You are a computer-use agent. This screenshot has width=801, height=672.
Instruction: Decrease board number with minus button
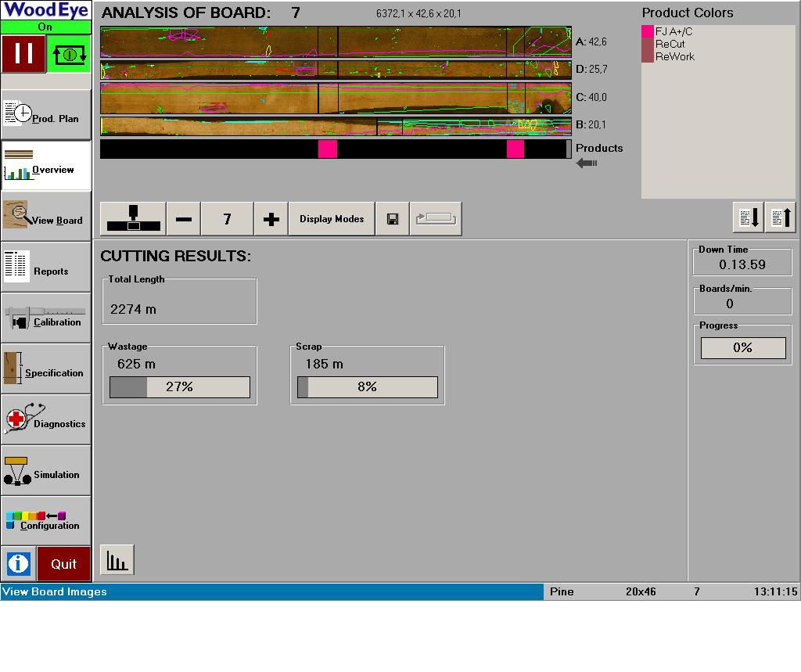pos(183,219)
